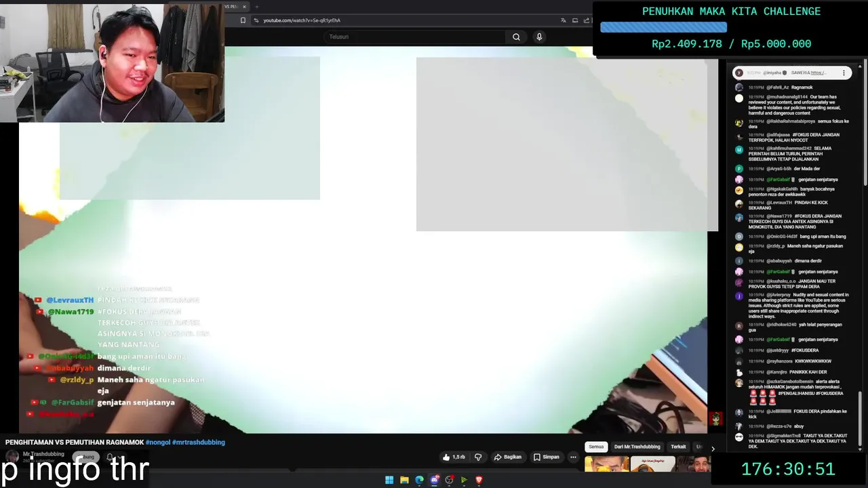Click @Nawa1719 username in the chat panel
The height and width of the screenshot is (488, 868).
(779, 216)
